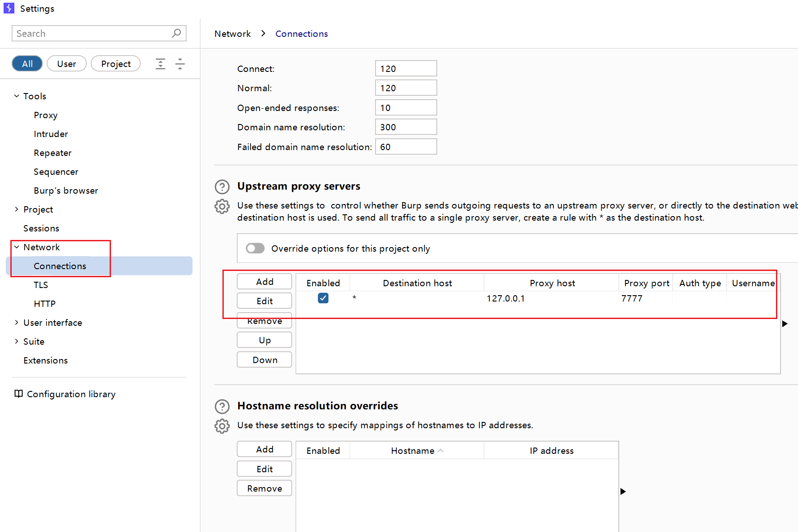Click the settings Search field
This screenshot has height=532, width=798.
point(99,33)
